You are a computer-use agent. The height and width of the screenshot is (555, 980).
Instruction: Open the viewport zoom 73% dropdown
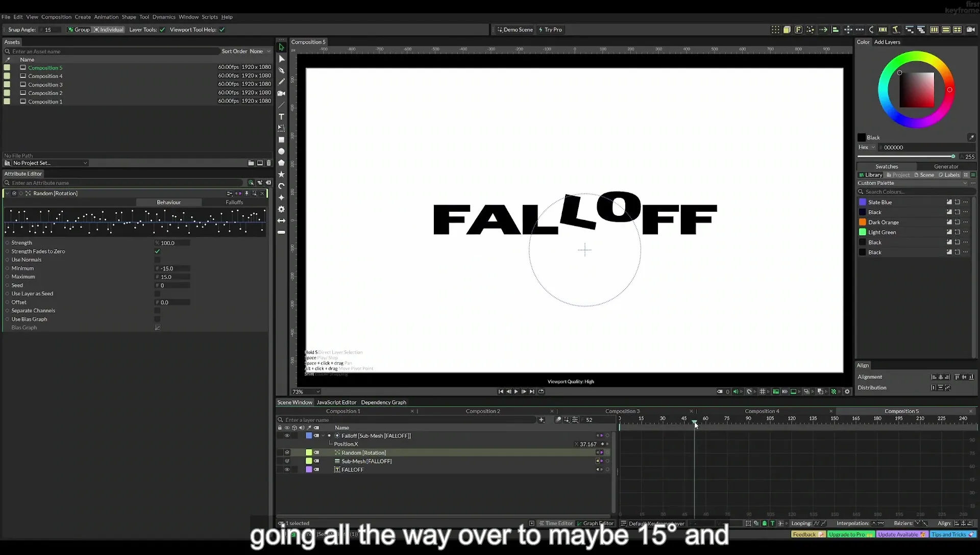click(x=306, y=392)
